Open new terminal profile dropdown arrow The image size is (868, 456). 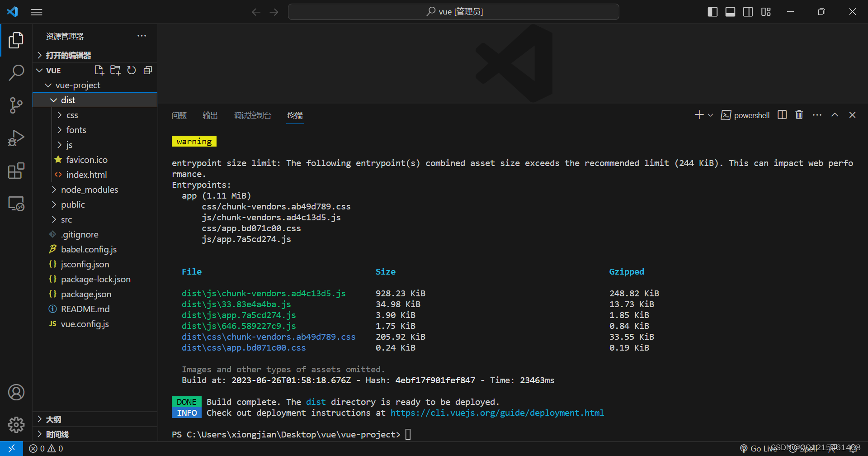[710, 115]
